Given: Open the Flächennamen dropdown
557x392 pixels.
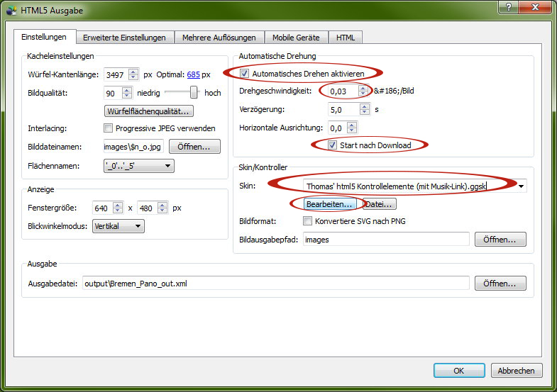Looking at the screenshot, I should 167,166.
